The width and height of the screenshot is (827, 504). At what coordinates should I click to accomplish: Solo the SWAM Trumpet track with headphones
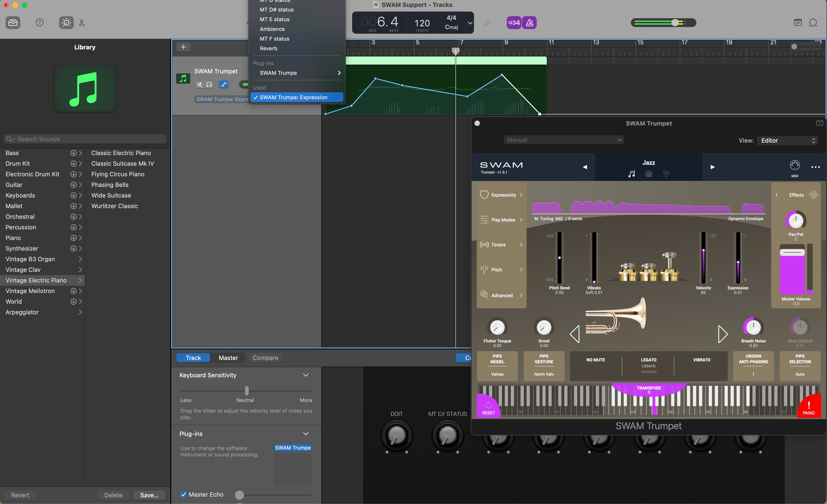tap(209, 84)
